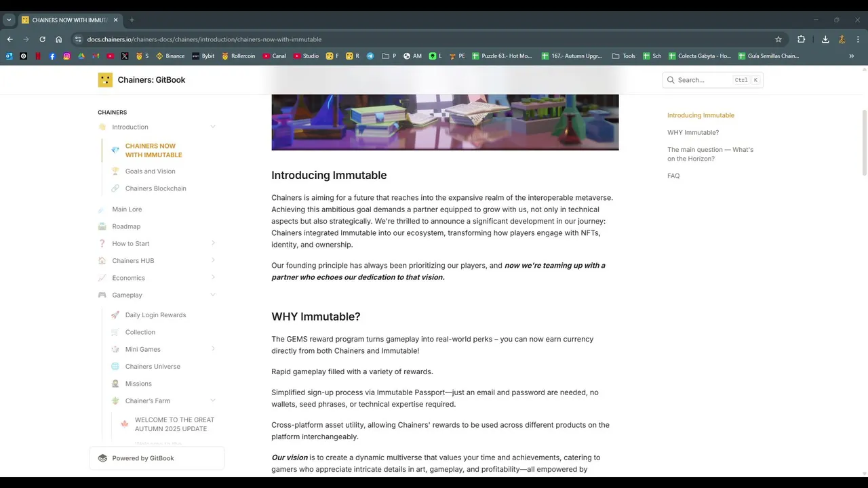The width and height of the screenshot is (868, 488).
Task: Expand the Chainers HUB section
Action: (213, 260)
